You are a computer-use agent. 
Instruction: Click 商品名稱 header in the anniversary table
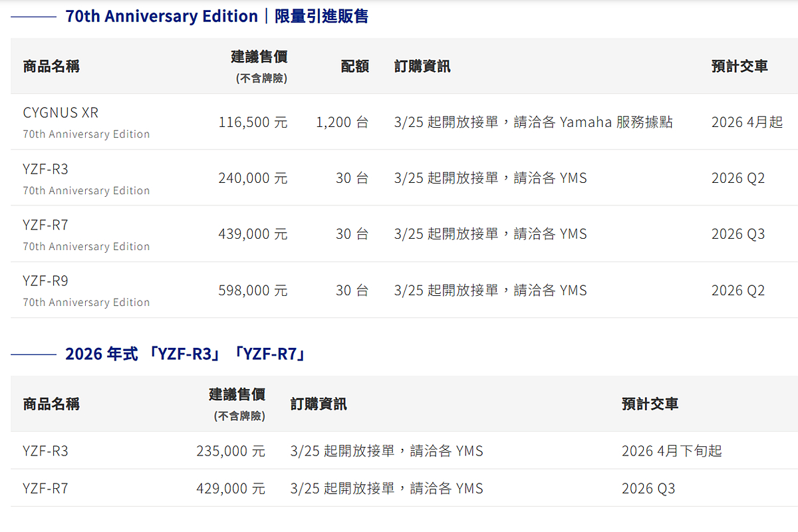point(51,66)
